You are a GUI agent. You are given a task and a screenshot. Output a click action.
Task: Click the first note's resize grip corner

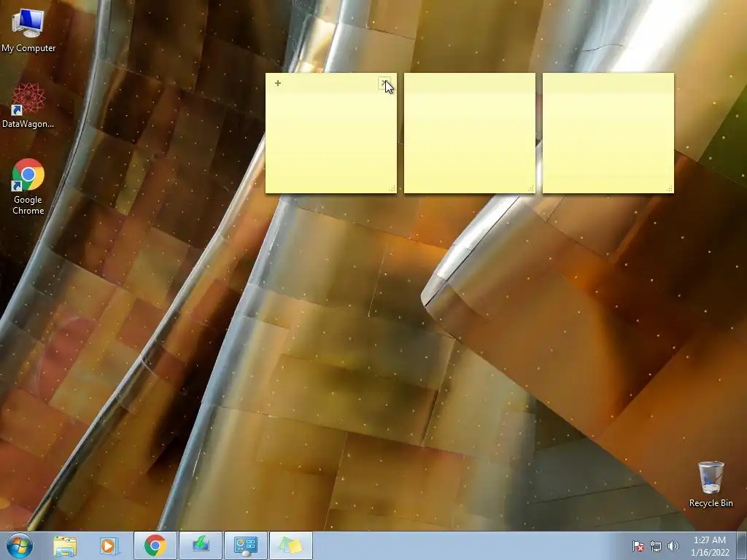click(392, 189)
